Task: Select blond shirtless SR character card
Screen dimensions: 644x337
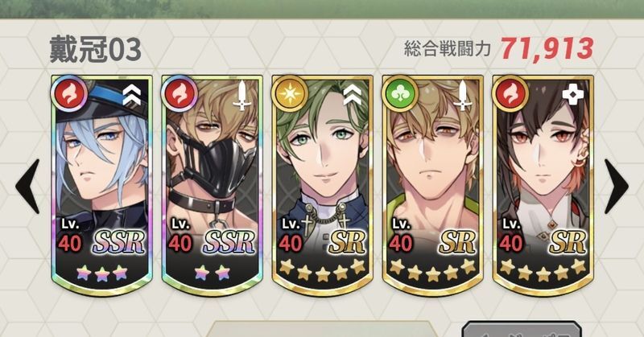Action: tap(433, 184)
